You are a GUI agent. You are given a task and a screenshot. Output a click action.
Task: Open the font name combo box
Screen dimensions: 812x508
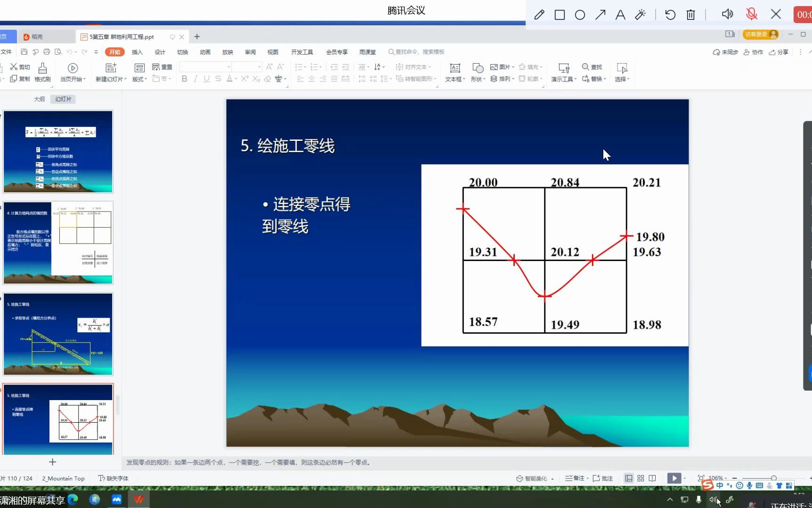(x=205, y=67)
